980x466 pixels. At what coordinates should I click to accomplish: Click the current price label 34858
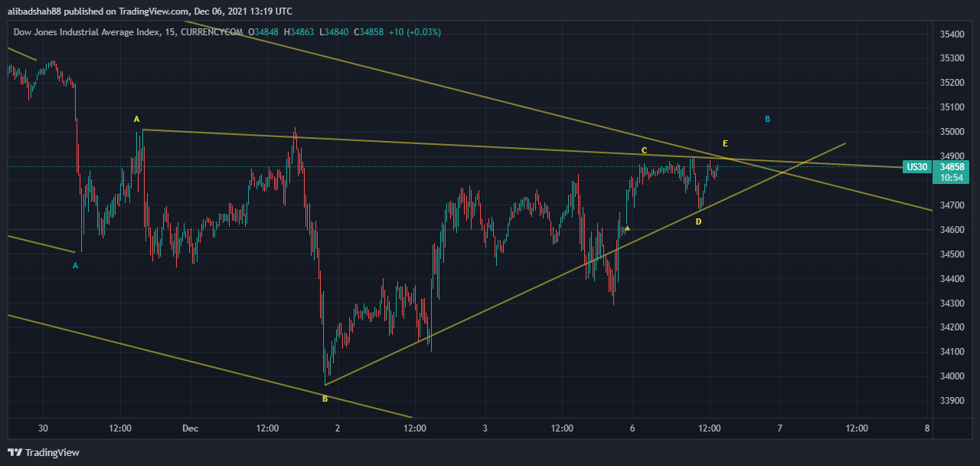tap(952, 166)
